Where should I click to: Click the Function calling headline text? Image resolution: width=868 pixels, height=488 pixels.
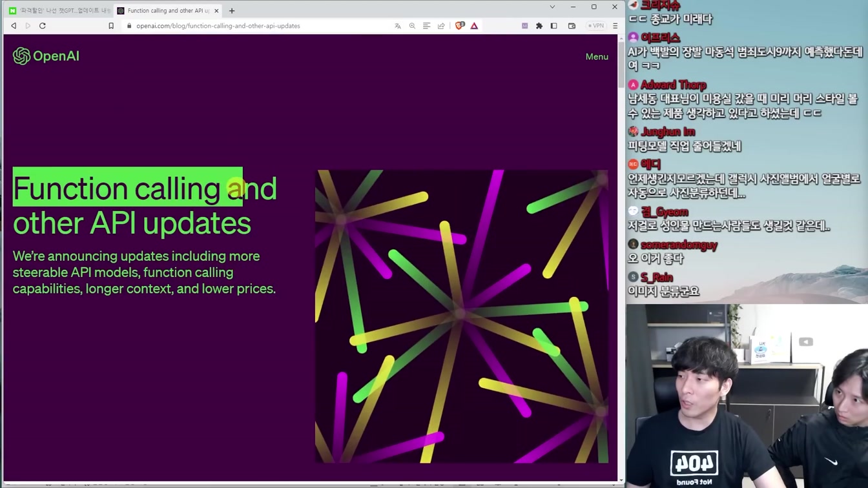pyautogui.click(x=145, y=205)
